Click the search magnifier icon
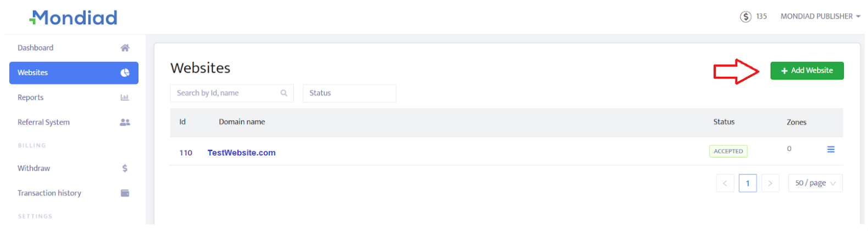Screen dimensions: 868x231 pos(284,93)
